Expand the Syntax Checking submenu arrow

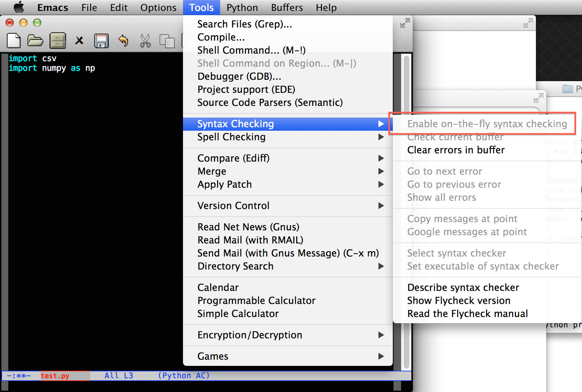click(381, 124)
